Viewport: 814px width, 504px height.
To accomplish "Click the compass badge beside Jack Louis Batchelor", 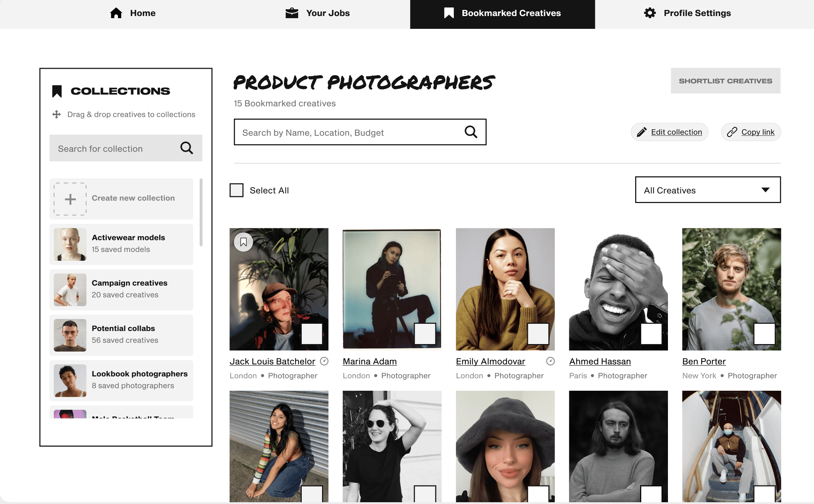I will (x=324, y=362).
